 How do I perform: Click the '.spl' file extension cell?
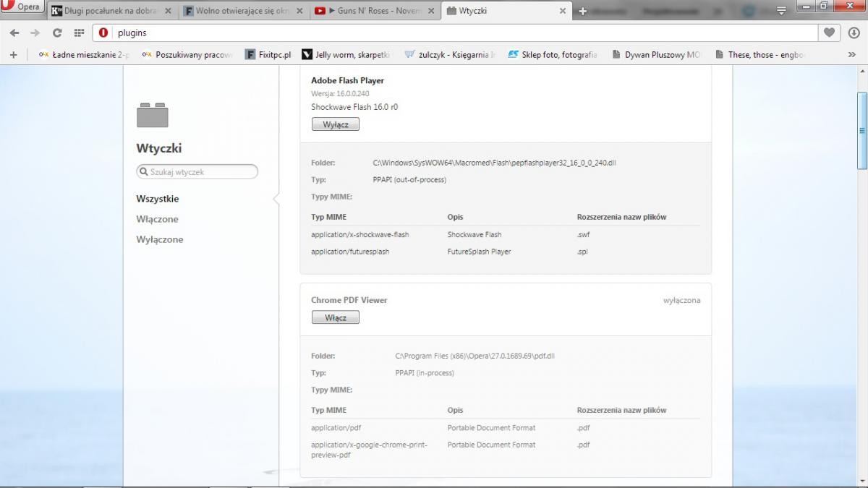(x=582, y=252)
